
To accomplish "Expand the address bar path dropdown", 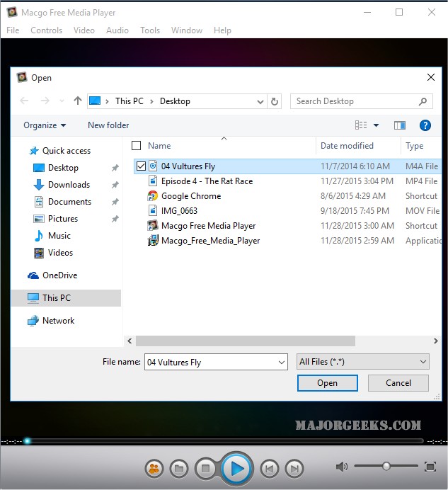I will pyautogui.click(x=260, y=101).
